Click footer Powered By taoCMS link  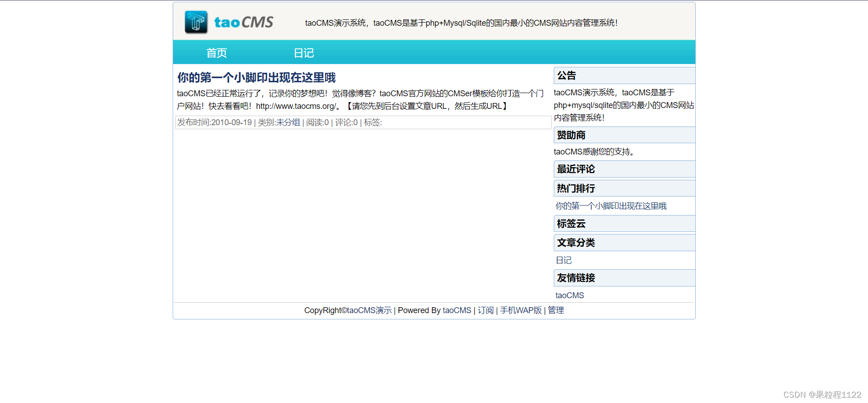pyautogui.click(x=457, y=310)
